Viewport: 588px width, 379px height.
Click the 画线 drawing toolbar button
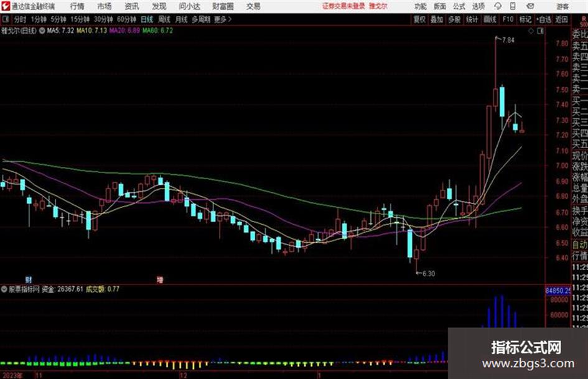[x=490, y=19]
